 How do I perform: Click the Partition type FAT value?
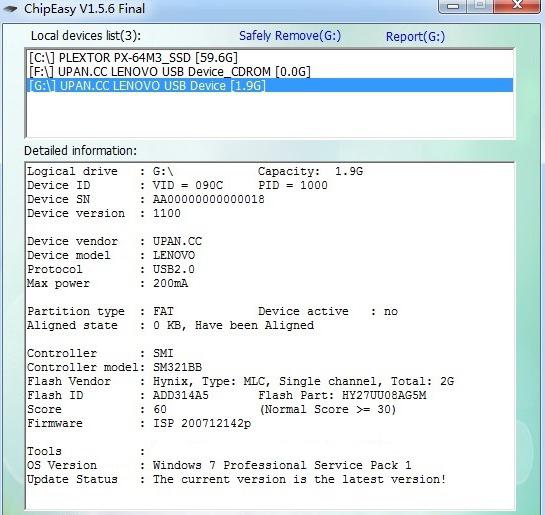point(163,311)
